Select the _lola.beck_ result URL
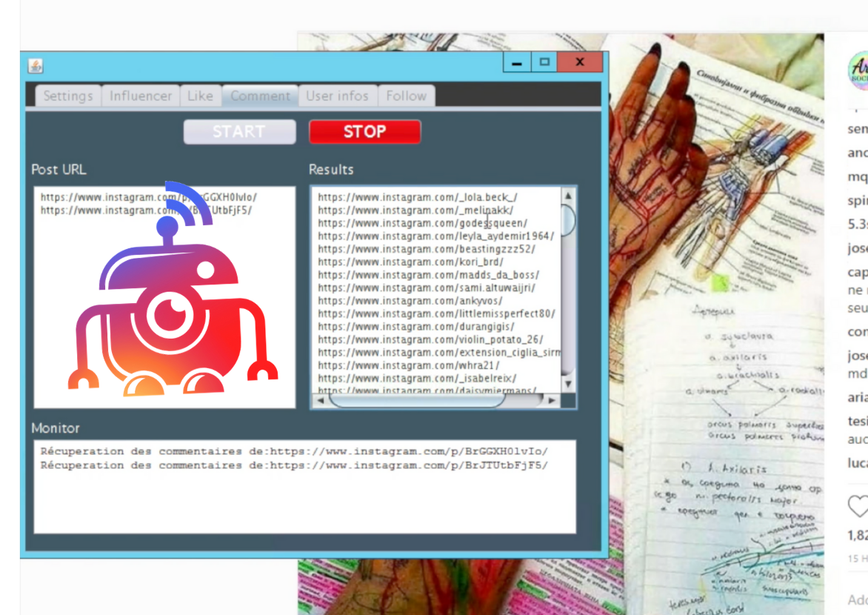 tap(418, 197)
